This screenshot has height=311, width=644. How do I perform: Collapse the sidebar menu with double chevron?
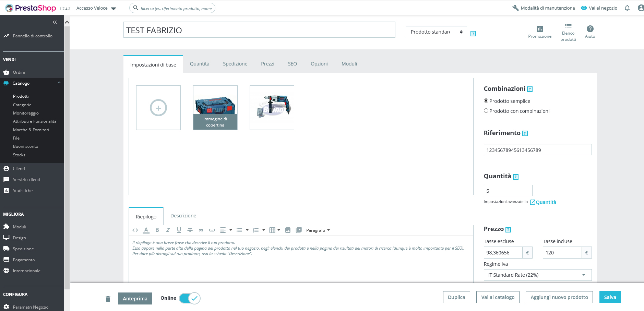pyautogui.click(x=55, y=22)
